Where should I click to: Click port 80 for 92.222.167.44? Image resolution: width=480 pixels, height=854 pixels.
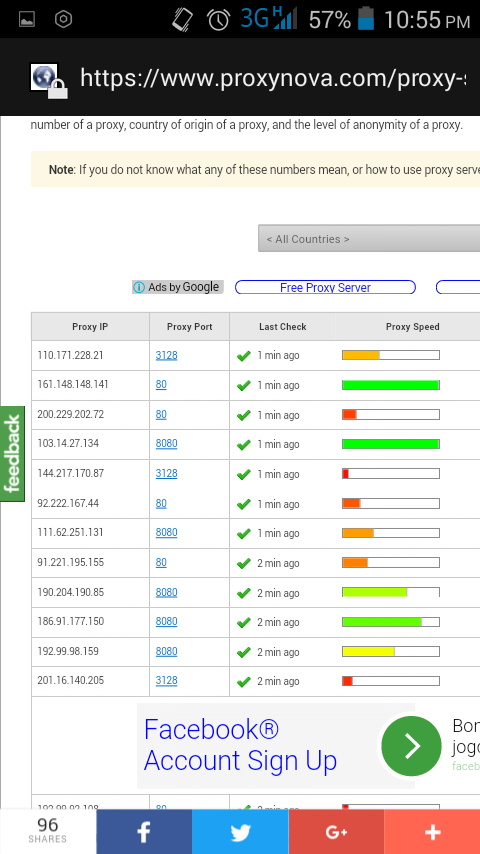161,503
